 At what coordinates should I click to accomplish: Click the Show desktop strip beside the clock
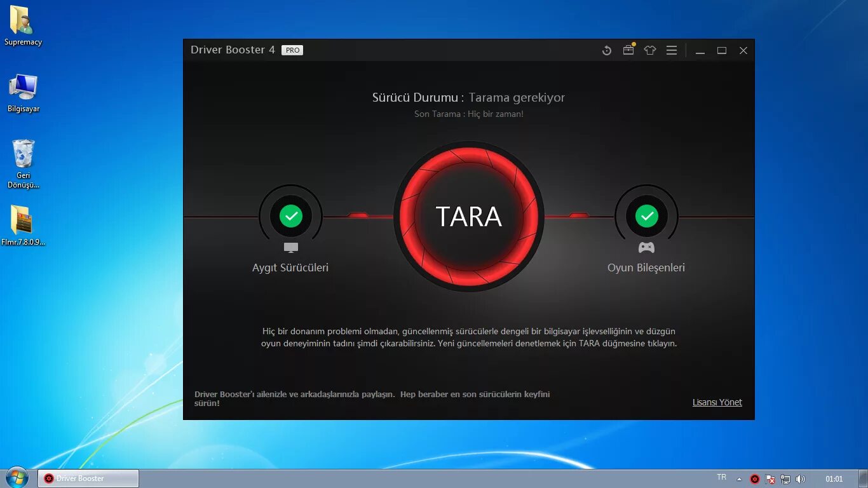coord(863,479)
